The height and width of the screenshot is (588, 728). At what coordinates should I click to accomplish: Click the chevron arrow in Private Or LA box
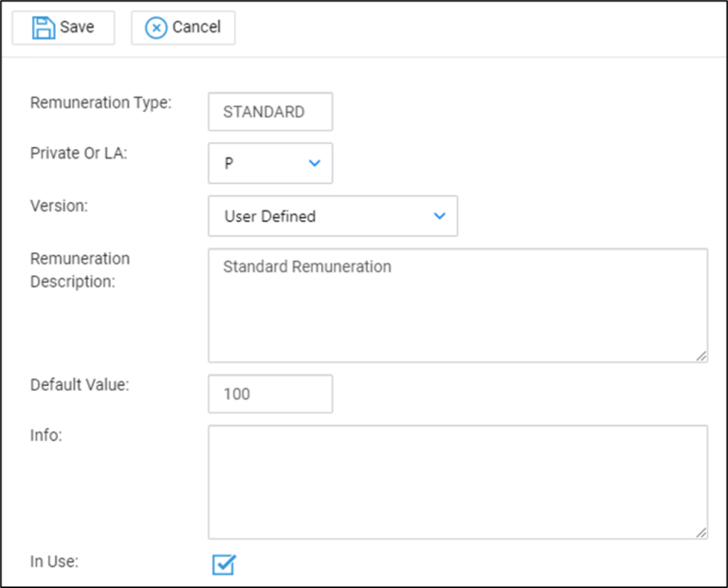tap(315, 163)
